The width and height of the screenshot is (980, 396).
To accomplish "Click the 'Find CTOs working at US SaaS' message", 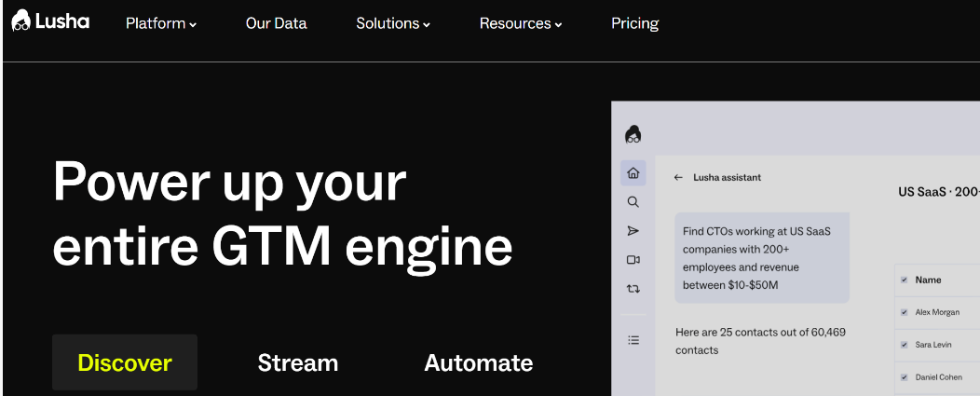I will tap(762, 258).
